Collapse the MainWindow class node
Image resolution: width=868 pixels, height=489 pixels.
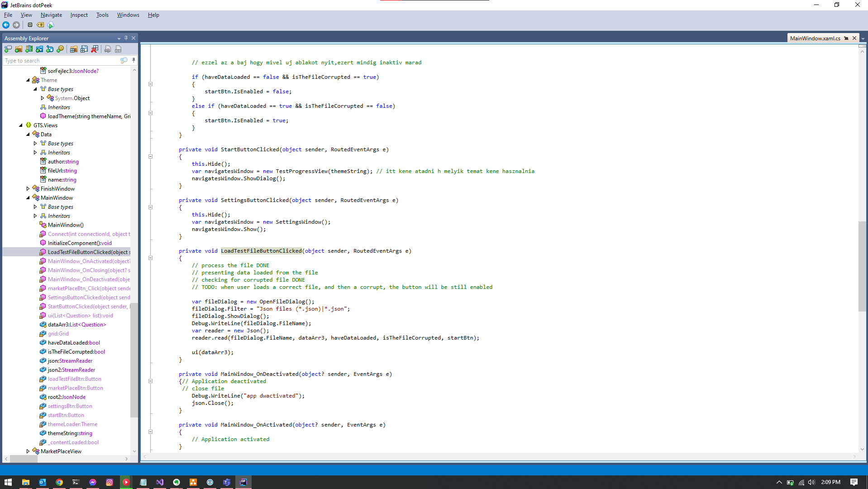pyautogui.click(x=28, y=198)
